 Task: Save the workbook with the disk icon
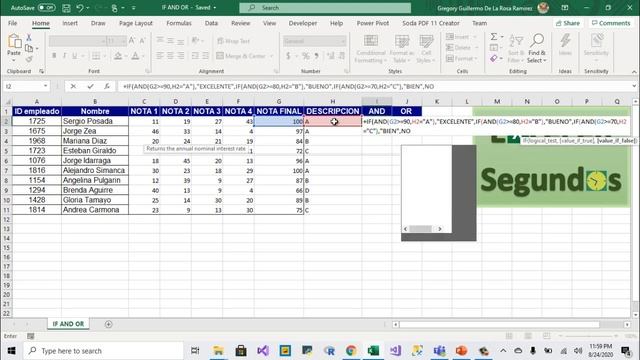pos(66,8)
